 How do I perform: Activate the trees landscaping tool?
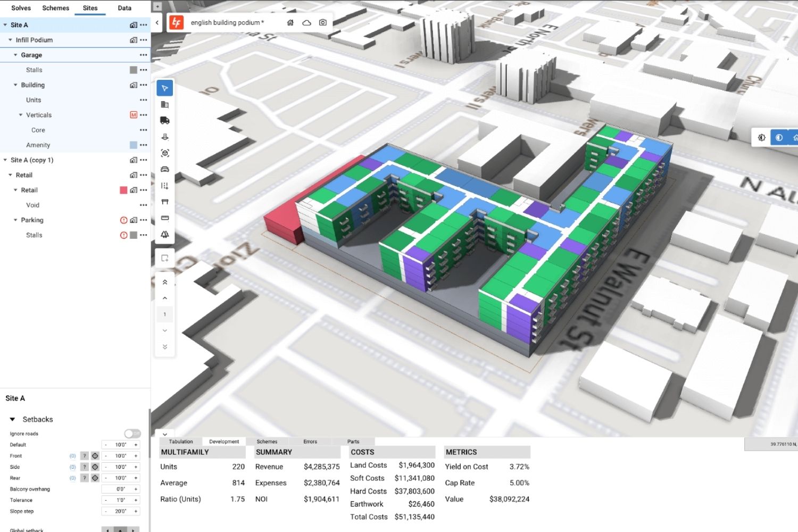pos(165,234)
